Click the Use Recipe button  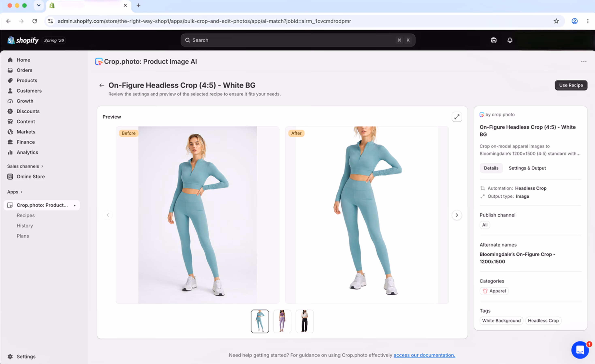(x=571, y=85)
